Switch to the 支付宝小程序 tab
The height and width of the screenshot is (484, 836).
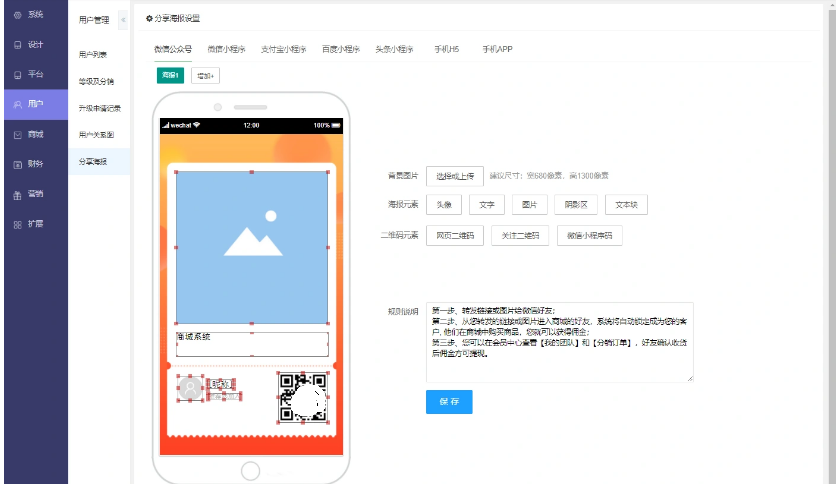tap(283, 49)
